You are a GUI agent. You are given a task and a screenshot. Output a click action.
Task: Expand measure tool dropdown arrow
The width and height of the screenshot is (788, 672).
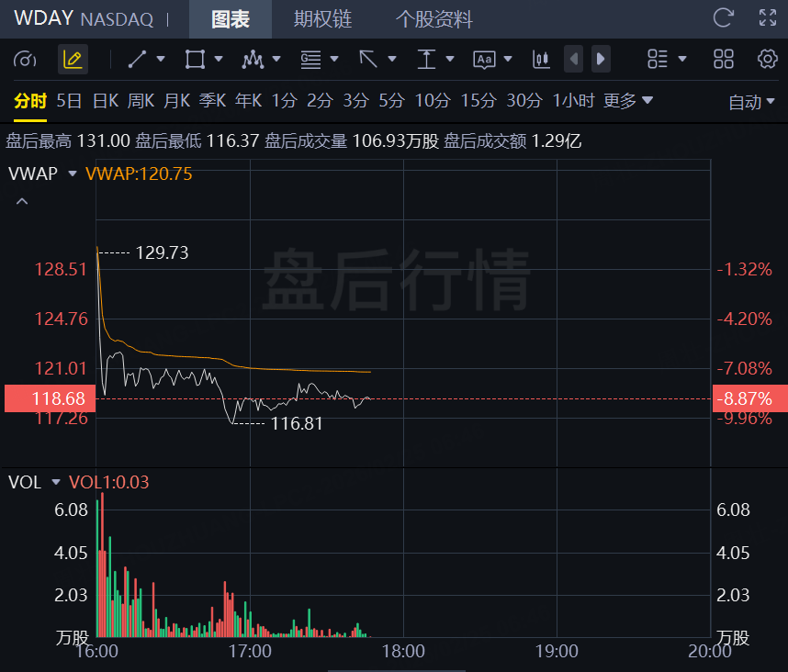(x=450, y=60)
